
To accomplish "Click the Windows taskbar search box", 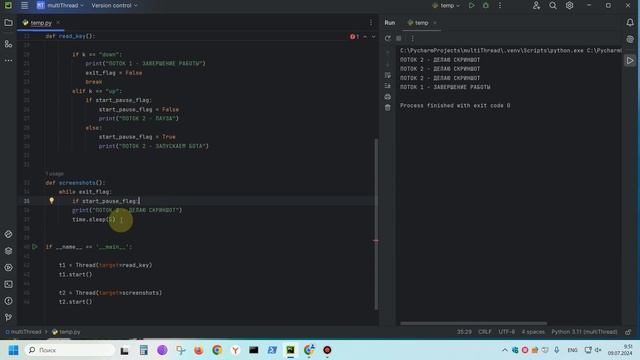I will (x=70, y=350).
